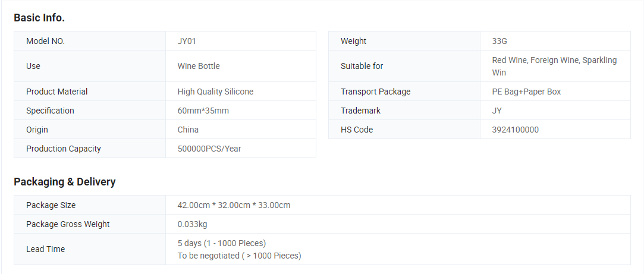
Task: Click the Transport Package label
Action: [x=375, y=92]
